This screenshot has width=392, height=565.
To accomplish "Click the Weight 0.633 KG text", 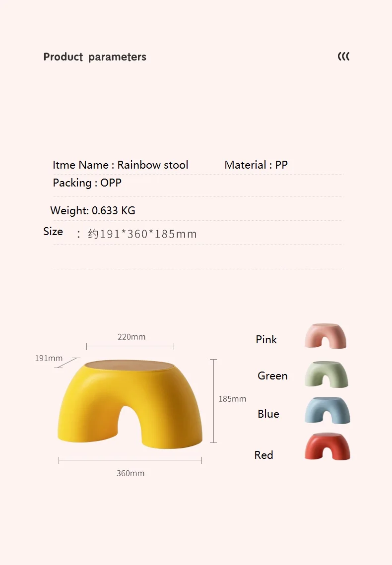I will click(x=93, y=210).
